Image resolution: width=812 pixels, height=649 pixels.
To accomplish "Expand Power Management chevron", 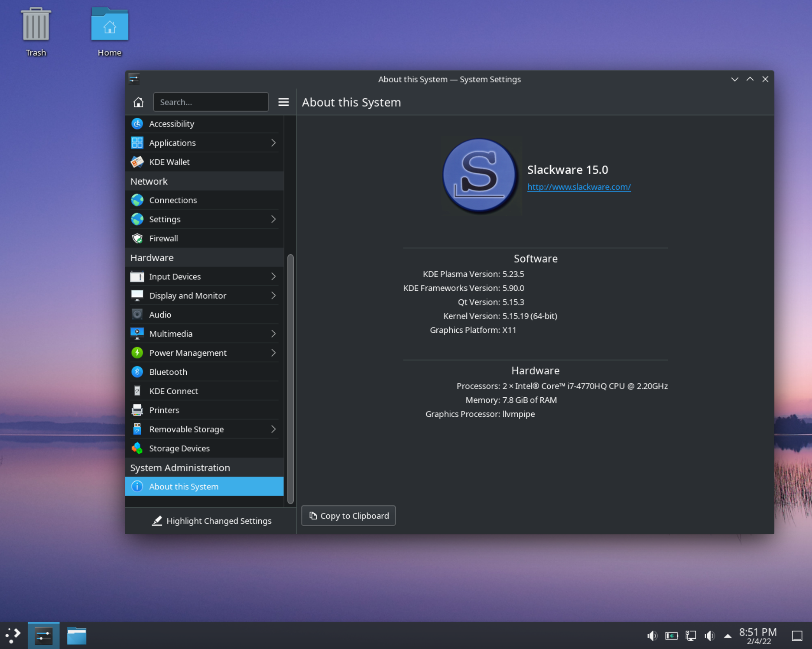I will pyautogui.click(x=273, y=353).
